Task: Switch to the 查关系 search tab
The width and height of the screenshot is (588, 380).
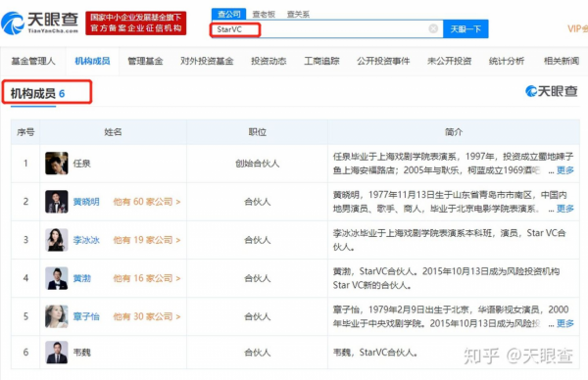Action: pyautogui.click(x=299, y=15)
